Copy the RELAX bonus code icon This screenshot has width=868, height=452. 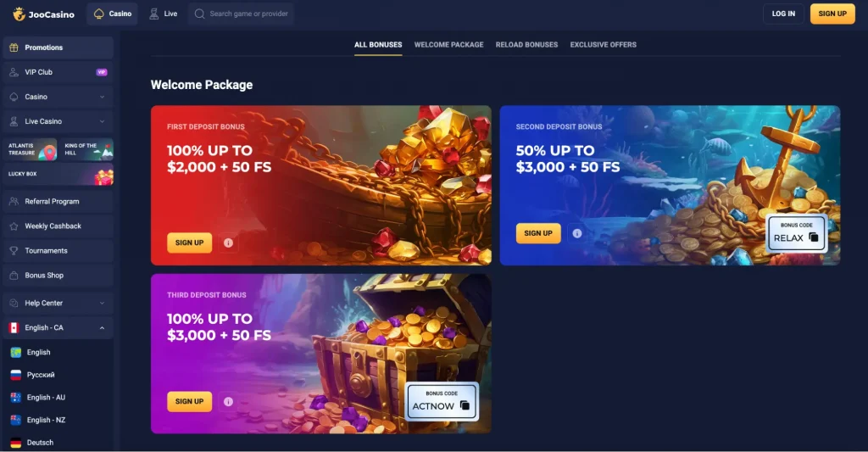click(x=813, y=237)
